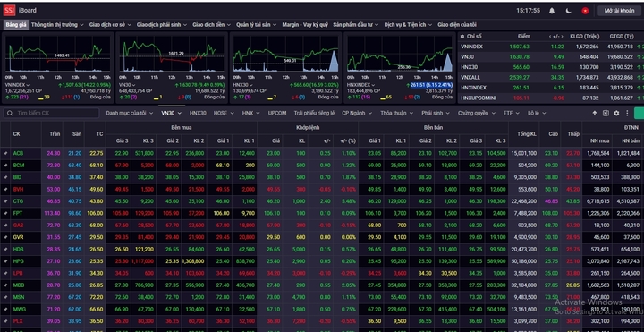The height and width of the screenshot is (332, 644).
Task: Expand VNINDEX selector below first chart
Action: [x=17, y=85]
